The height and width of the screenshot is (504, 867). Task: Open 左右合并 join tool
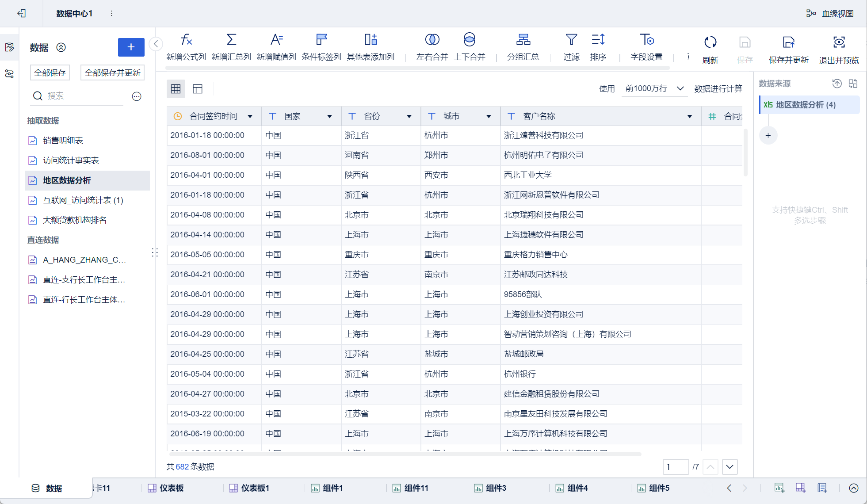tap(432, 40)
